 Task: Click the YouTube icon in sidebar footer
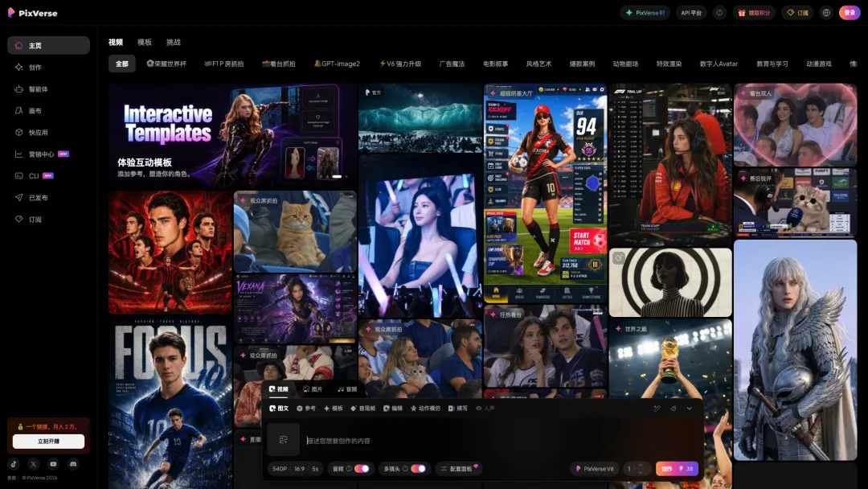53,464
